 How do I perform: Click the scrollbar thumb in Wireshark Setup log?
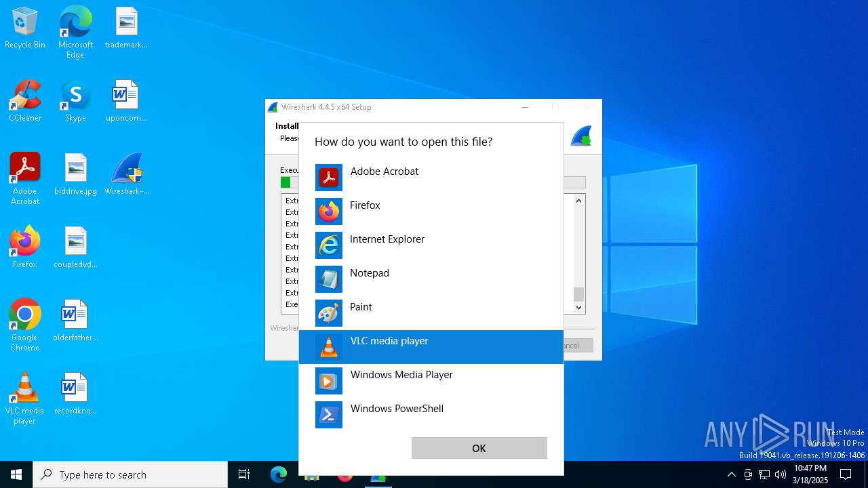pos(578,294)
